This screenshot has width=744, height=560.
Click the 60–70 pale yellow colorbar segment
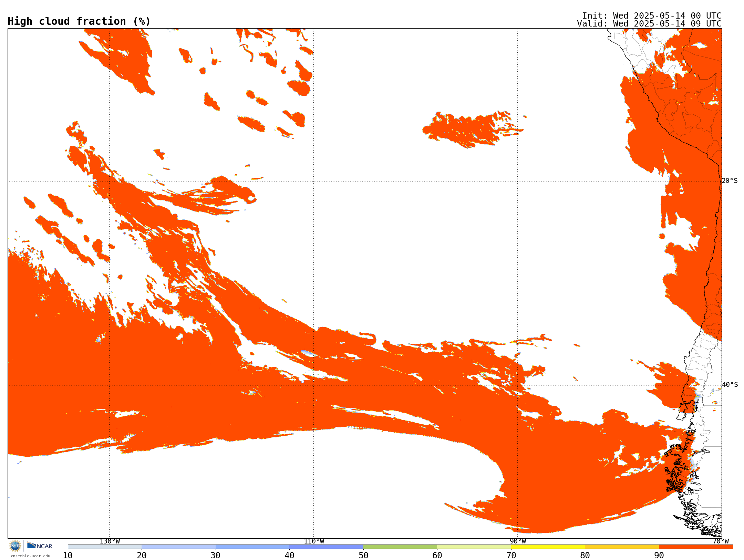coord(474,547)
